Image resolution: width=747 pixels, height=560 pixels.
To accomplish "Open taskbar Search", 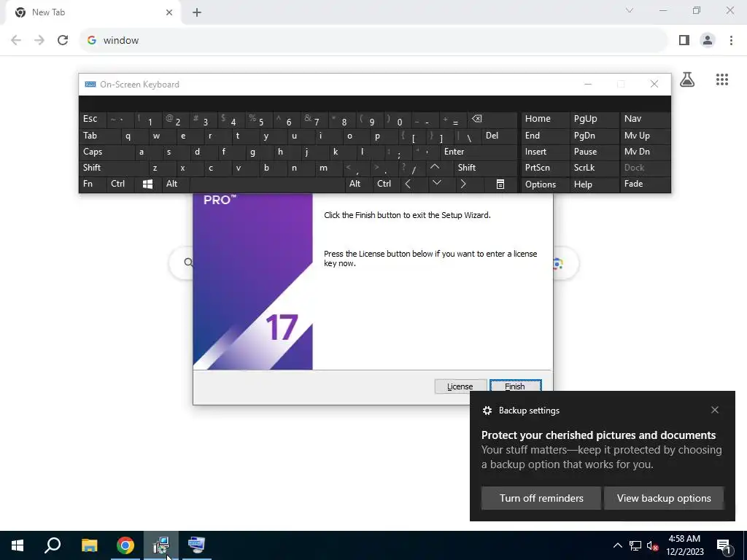I will coord(53,545).
